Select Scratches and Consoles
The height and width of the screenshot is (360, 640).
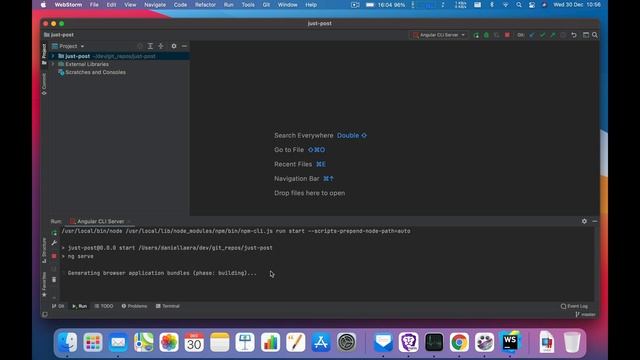95,72
